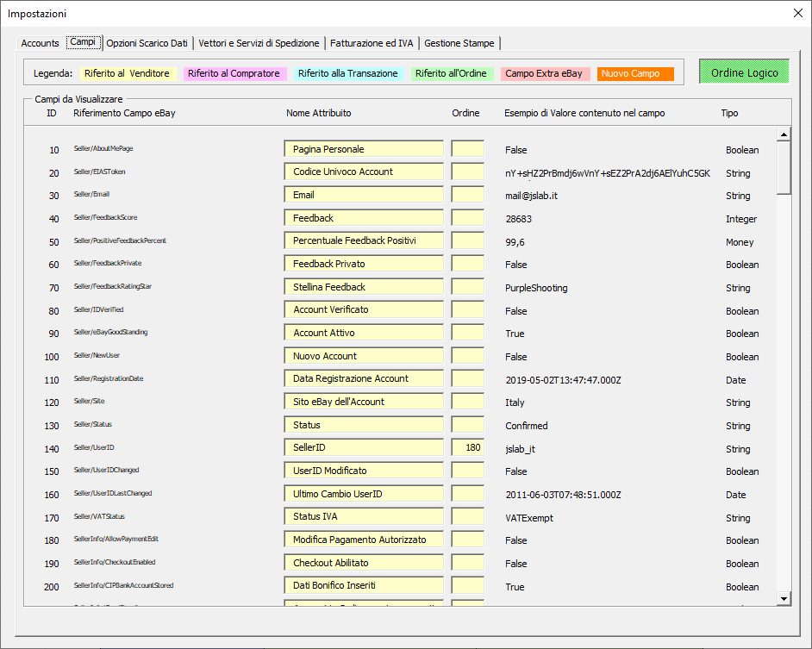Click the Nuovo Campo orange legend swatch
The height and width of the screenshot is (649, 812).
click(635, 73)
